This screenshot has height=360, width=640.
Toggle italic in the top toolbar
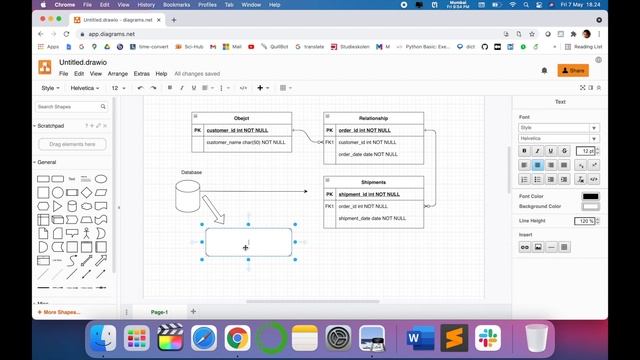[x=182, y=88]
